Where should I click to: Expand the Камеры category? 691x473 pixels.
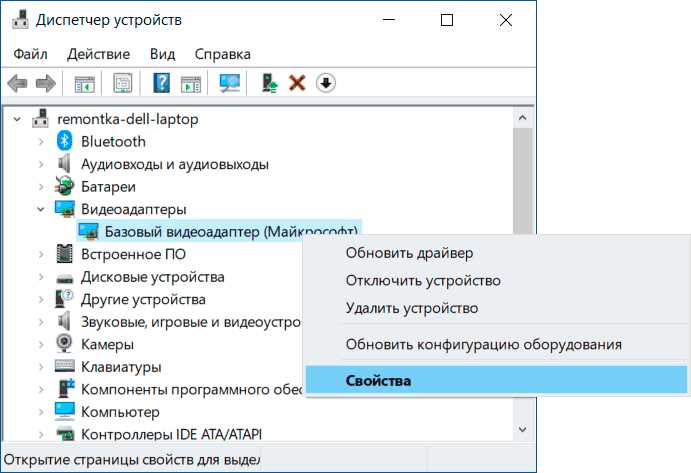point(41,344)
